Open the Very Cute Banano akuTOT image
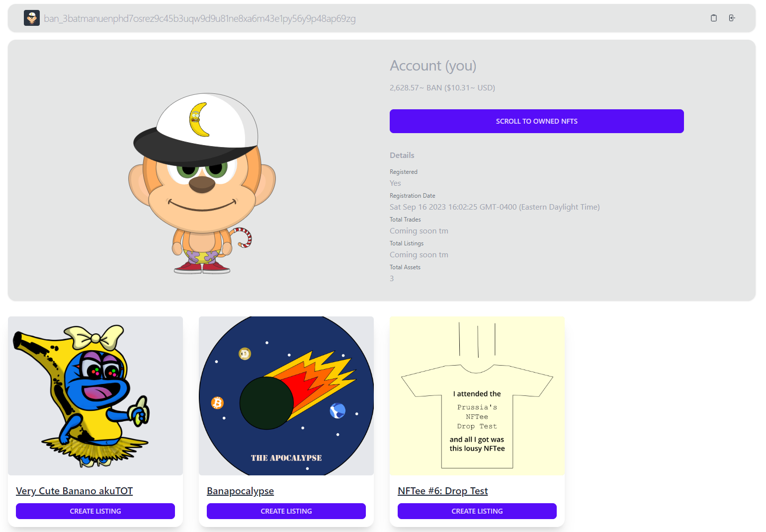 (x=95, y=396)
